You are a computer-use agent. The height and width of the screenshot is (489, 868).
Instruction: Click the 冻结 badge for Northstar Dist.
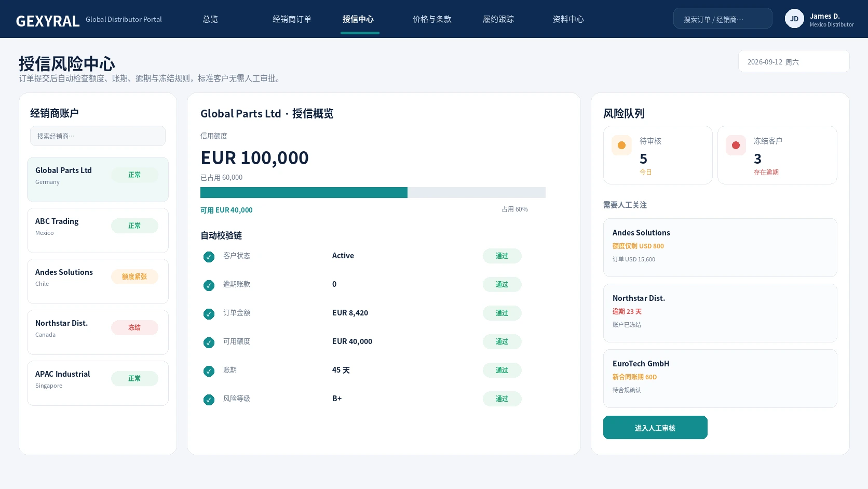click(x=134, y=327)
